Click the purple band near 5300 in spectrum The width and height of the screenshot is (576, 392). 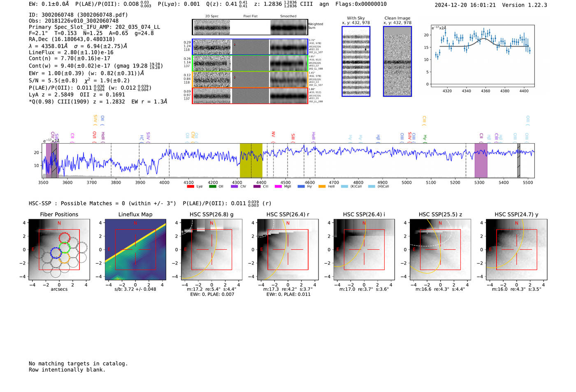481,160
